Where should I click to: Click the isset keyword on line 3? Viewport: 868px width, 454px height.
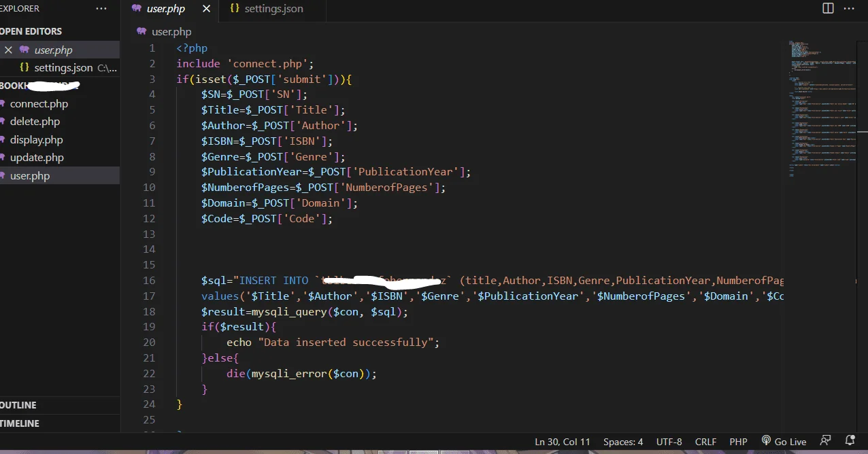coord(211,80)
